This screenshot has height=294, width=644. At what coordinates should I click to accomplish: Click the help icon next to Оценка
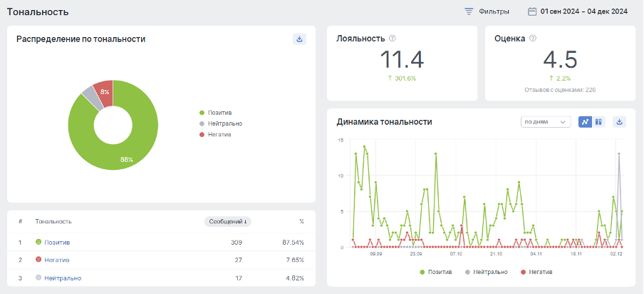(533, 39)
